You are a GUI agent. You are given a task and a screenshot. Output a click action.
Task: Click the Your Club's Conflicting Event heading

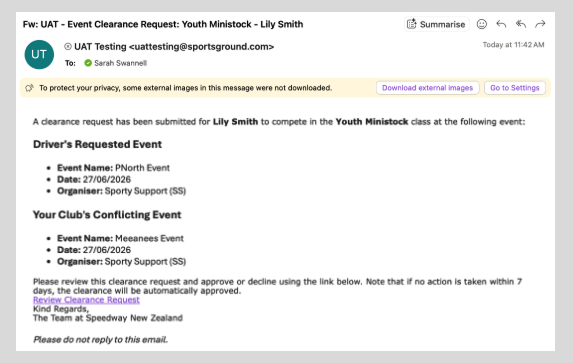point(107,215)
